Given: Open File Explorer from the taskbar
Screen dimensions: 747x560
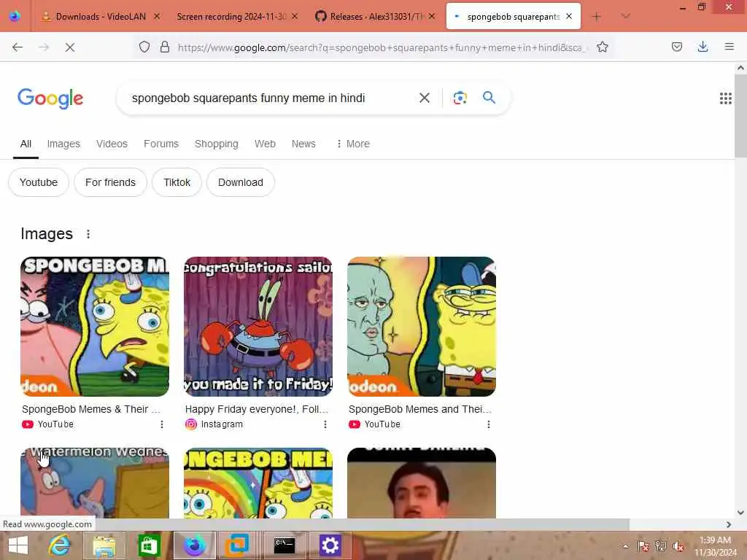Looking at the screenshot, I should [x=104, y=545].
